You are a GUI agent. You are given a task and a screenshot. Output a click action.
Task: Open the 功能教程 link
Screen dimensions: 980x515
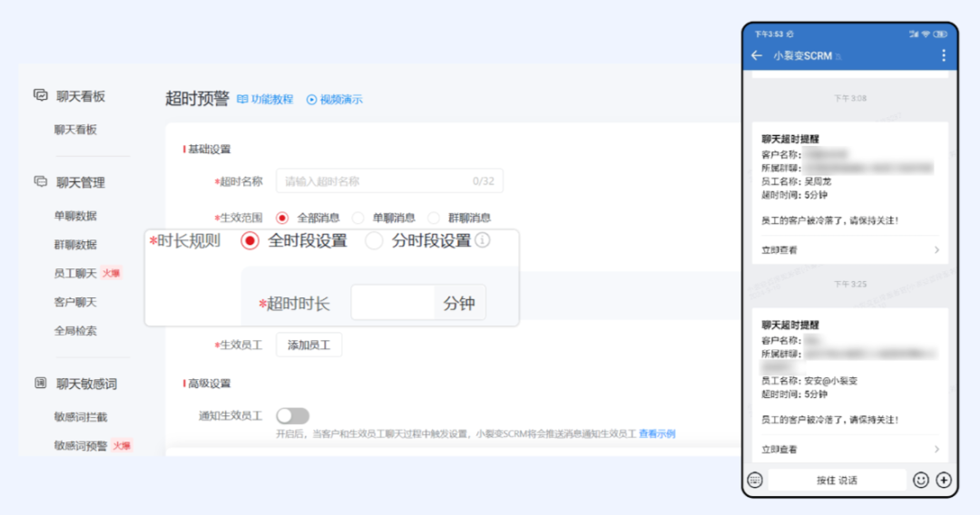(265, 100)
